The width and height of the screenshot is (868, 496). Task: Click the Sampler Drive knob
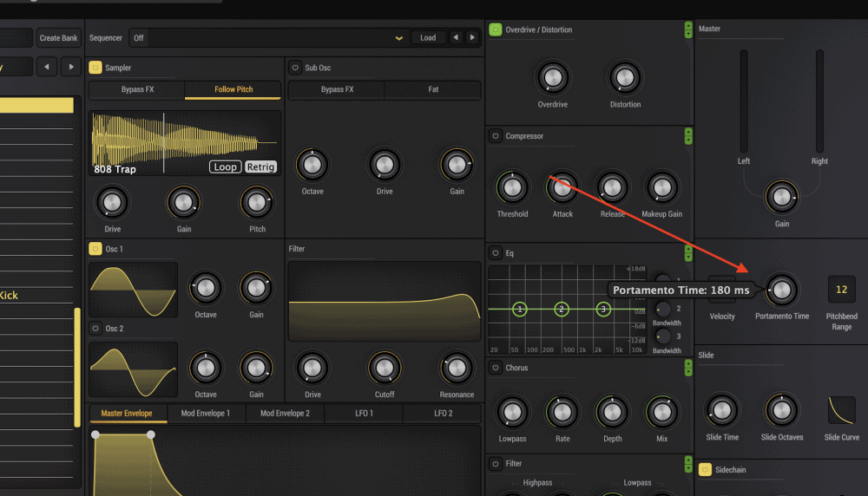pyautogui.click(x=112, y=202)
